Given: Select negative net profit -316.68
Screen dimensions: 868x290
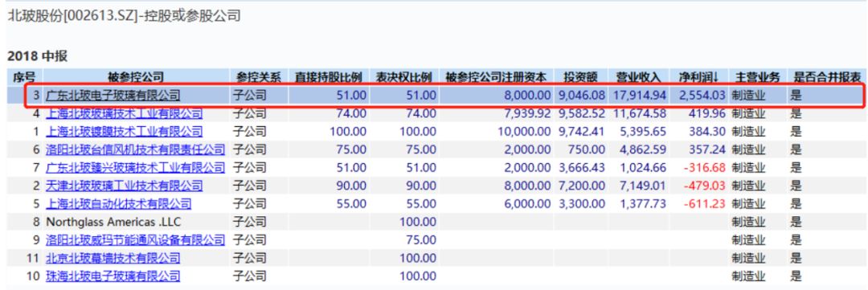Looking at the screenshot, I should tap(705, 168).
